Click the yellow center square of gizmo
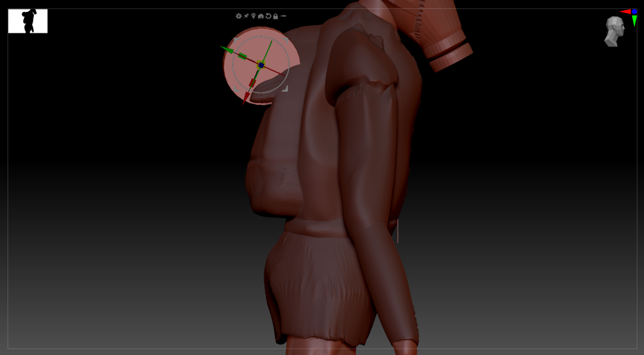Viewport: 644px width, 355px height. (x=261, y=65)
